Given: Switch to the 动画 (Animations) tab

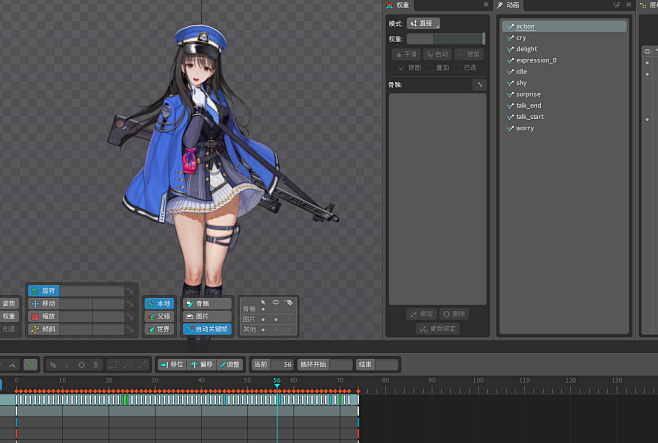Looking at the screenshot, I should pyautogui.click(x=510, y=5).
